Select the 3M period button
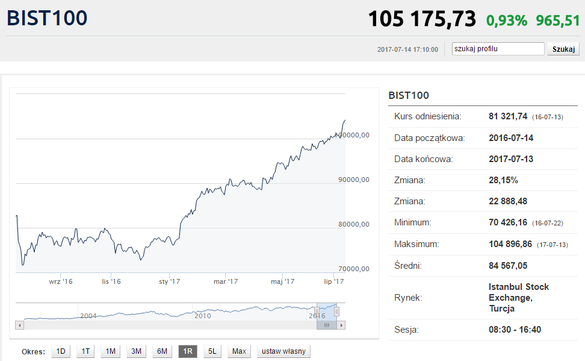Screen dimensions: 585x361 point(136,351)
